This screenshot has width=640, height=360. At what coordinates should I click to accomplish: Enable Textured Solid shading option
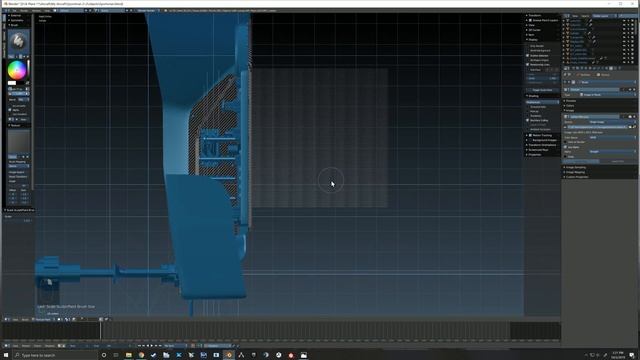pyautogui.click(x=528, y=107)
